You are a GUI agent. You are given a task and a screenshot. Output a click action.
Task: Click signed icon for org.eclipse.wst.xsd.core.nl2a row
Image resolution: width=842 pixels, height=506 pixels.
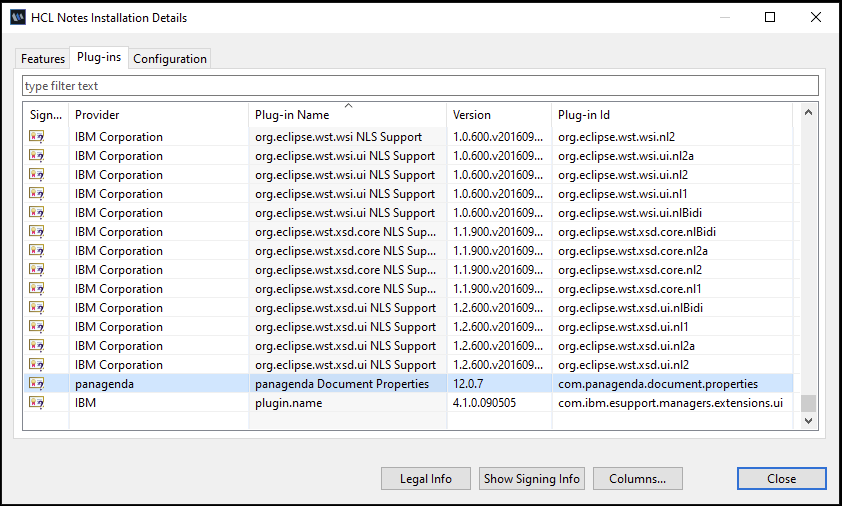(37, 250)
